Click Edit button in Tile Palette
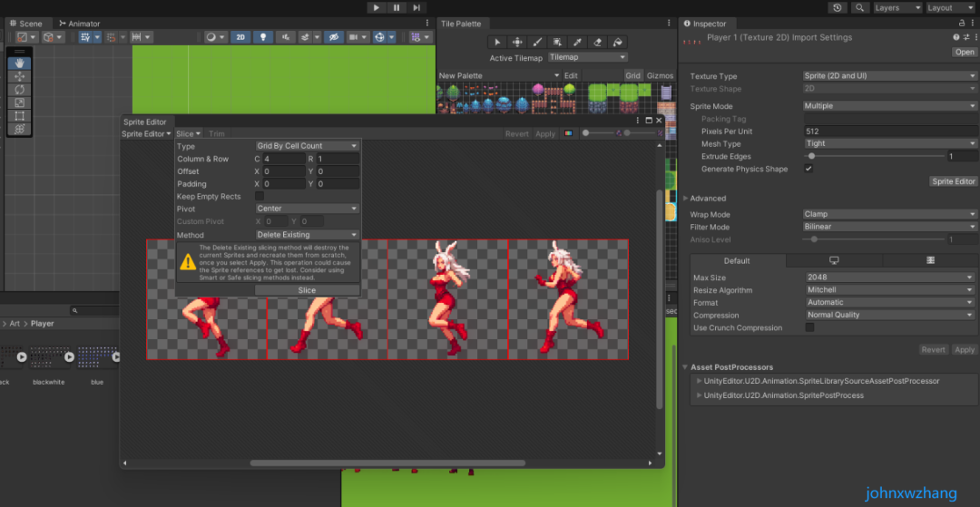This screenshot has height=507, width=980. (x=571, y=75)
